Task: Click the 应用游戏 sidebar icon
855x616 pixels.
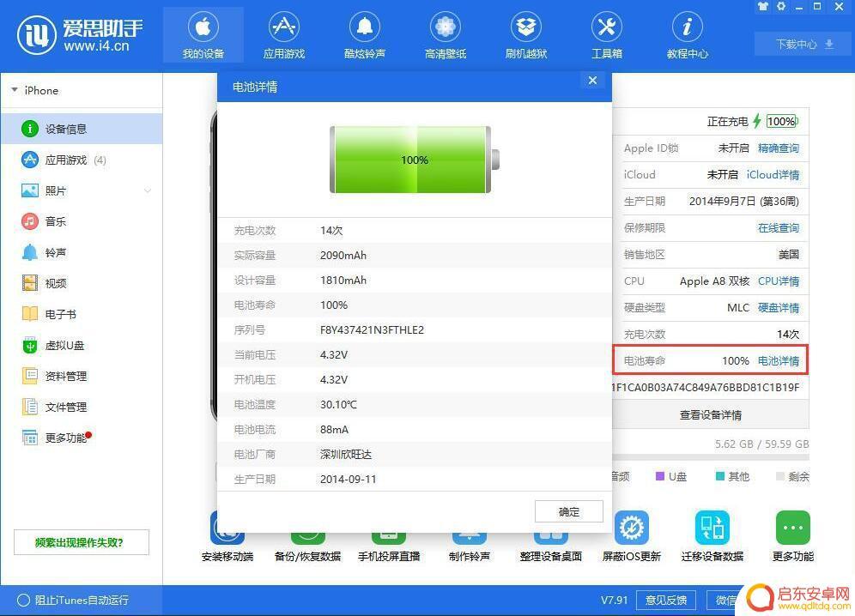Action: click(x=30, y=160)
